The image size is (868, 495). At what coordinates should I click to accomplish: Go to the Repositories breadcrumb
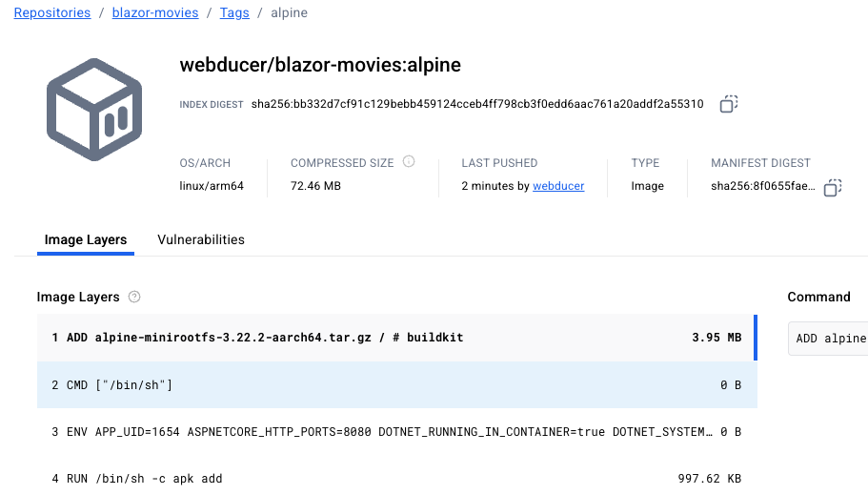click(52, 13)
